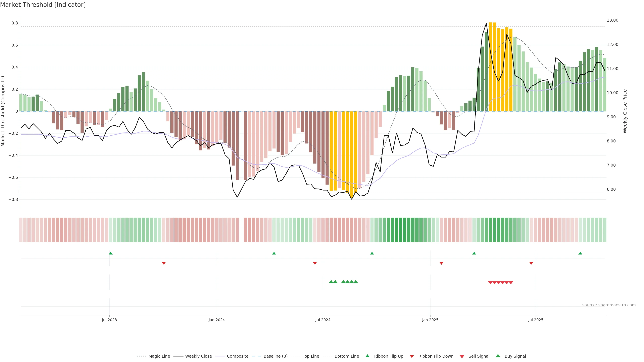644x362 pixels.
Task: Click the Baseline (0) legend entry
Action: (x=275, y=356)
